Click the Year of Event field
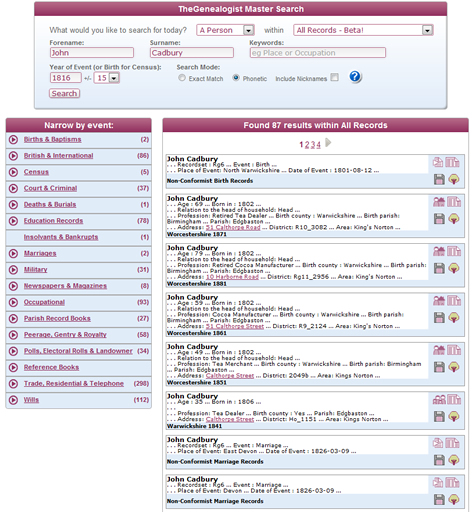Image resolution: width=475 pixels, height=512 pixels. [x=66, y=78]
